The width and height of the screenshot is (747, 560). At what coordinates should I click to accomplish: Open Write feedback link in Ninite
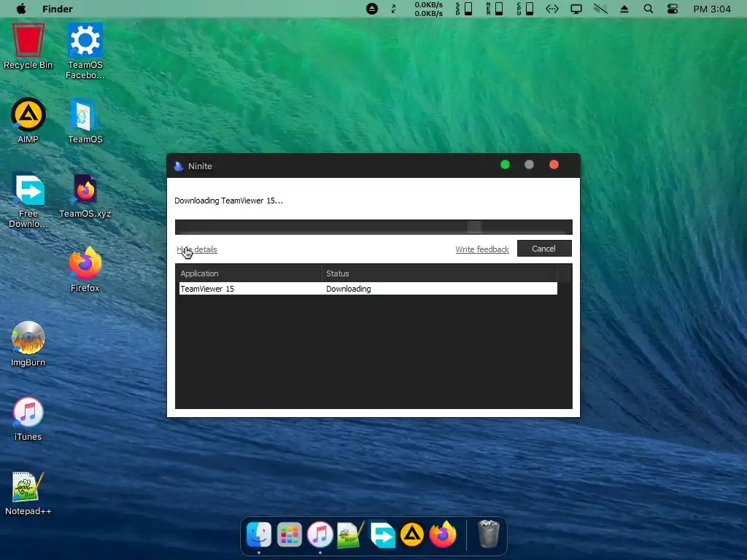[482, 249]
